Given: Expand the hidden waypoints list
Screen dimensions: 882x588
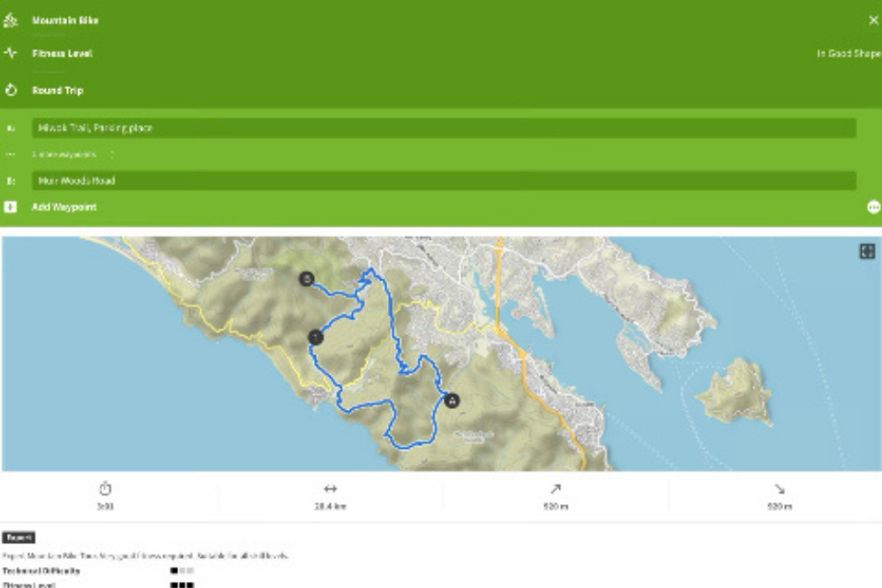Looking at the screenshot, I should click(74, 154).
